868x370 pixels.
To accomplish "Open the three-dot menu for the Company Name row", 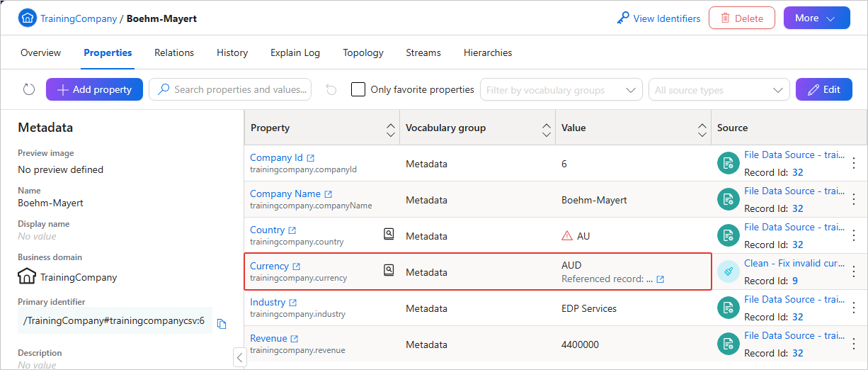I will 854,200.
